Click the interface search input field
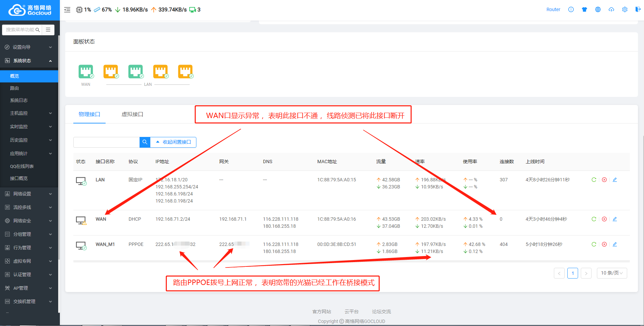644x326 pixels. tap(106, 142)
